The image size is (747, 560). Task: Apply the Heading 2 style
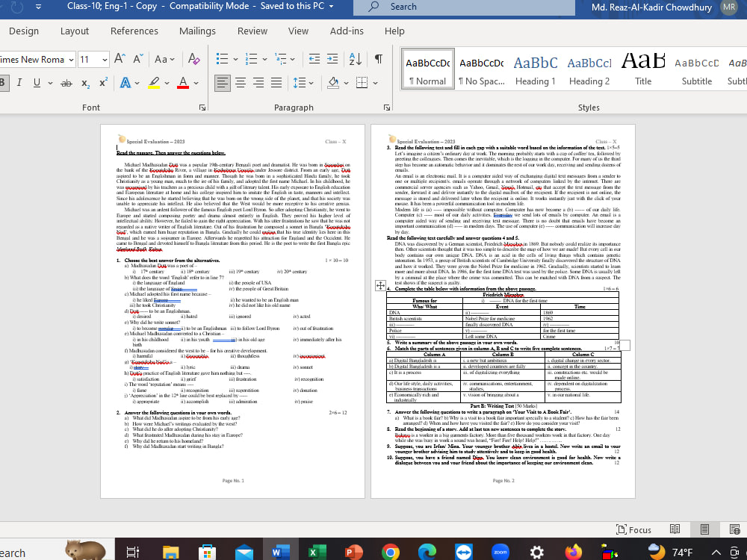(x=589, y=69)
